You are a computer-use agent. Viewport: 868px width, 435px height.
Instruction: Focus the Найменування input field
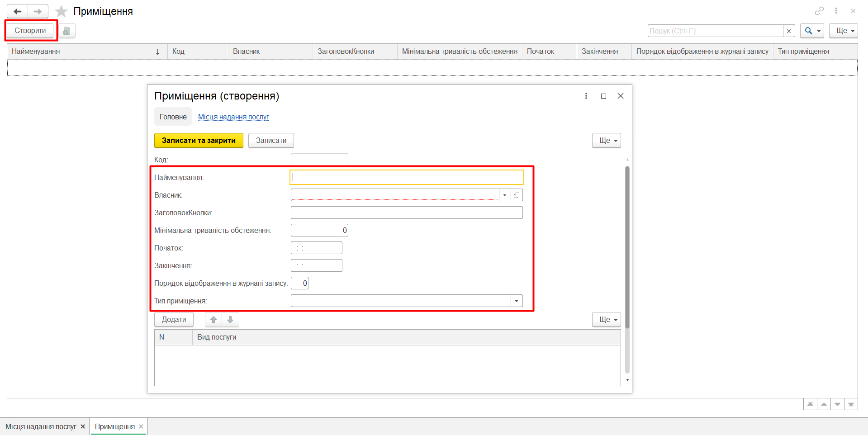click(406, 177)
